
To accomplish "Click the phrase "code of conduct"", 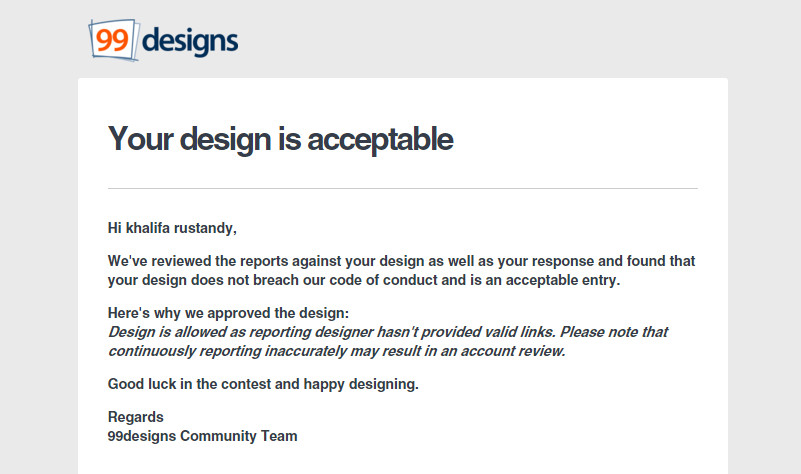I will (x=363, y=280).
